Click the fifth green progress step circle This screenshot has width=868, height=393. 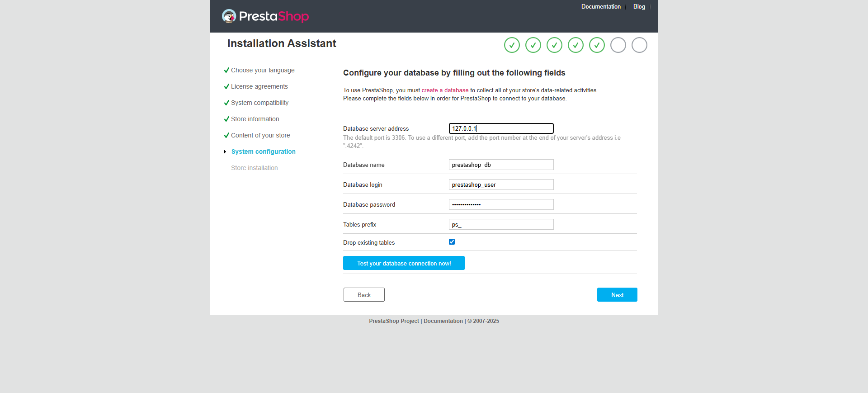[597, 45]
